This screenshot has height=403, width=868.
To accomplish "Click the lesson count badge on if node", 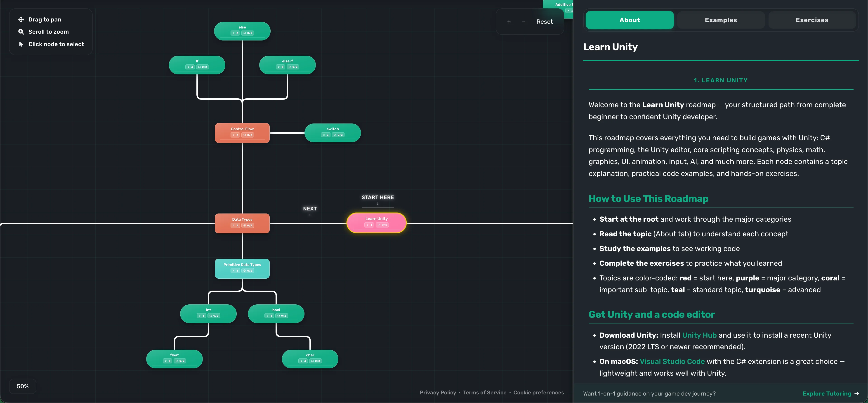I will (x=190, y=67).
